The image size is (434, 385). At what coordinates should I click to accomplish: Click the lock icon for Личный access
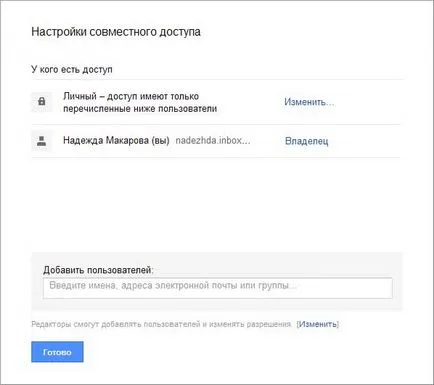pyautogui.click(x=42, y=101)
